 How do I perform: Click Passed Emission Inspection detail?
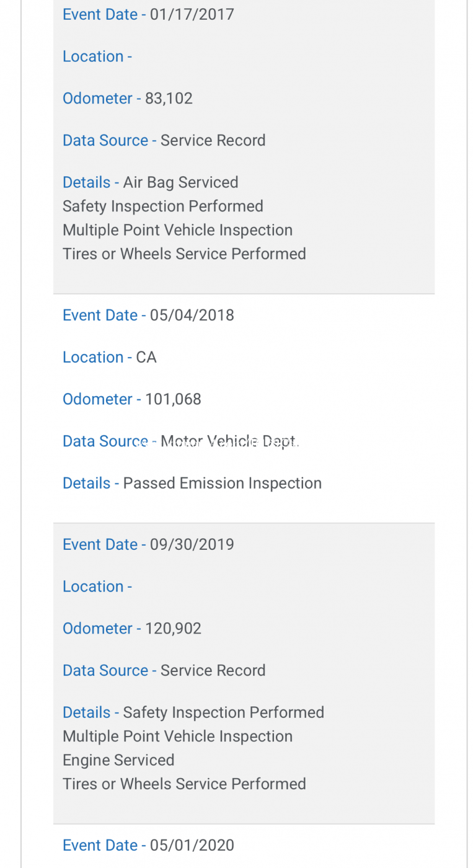coord(223,484)
